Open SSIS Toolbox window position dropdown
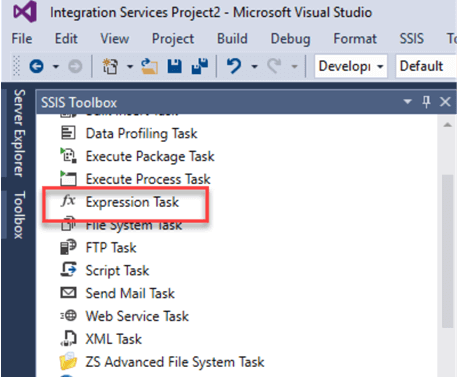This screenshot has width=458, height=377. coord(407,102)
